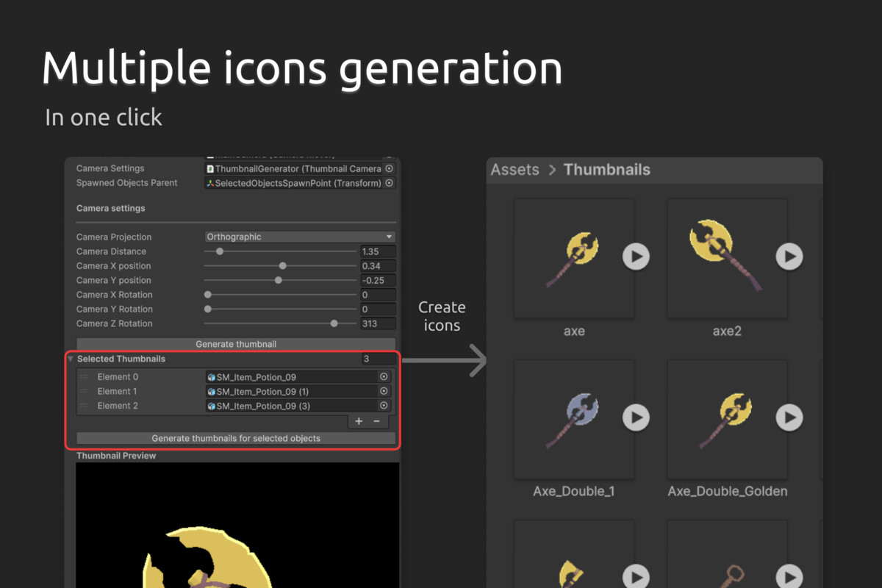Click the Transform icon in SelectedObjectsSpawnPoint field
Image resolution: width=882 pixels, height=588 pixels.
[211, 183]
